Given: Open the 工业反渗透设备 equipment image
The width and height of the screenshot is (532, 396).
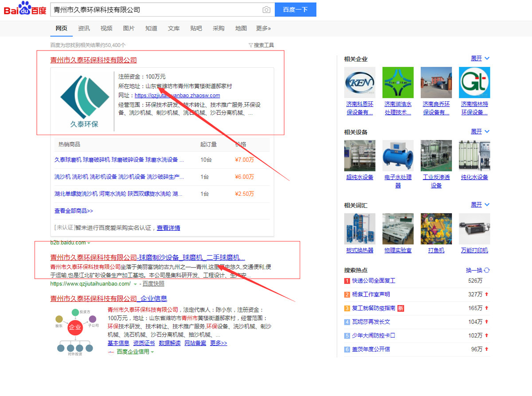Looking at the screenshot, I should 436,155.
